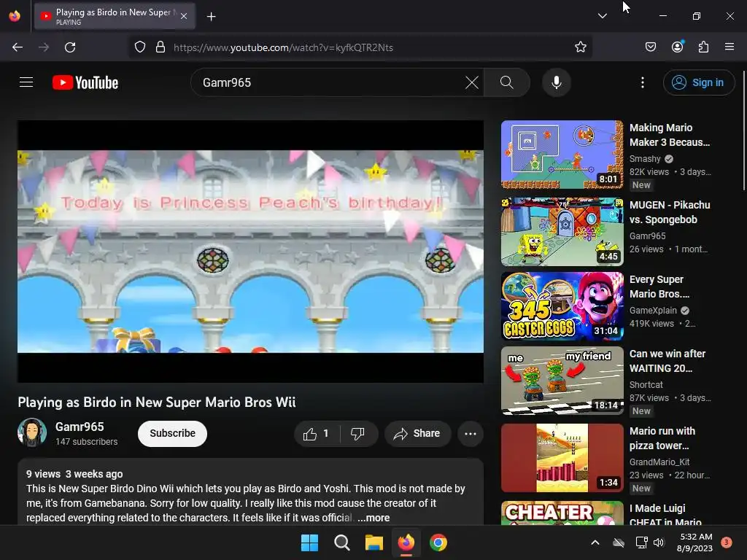747x560 pixels.
Task: Go to YouTube home via logo
Action: pyautogui.click(x=85, y=82)
